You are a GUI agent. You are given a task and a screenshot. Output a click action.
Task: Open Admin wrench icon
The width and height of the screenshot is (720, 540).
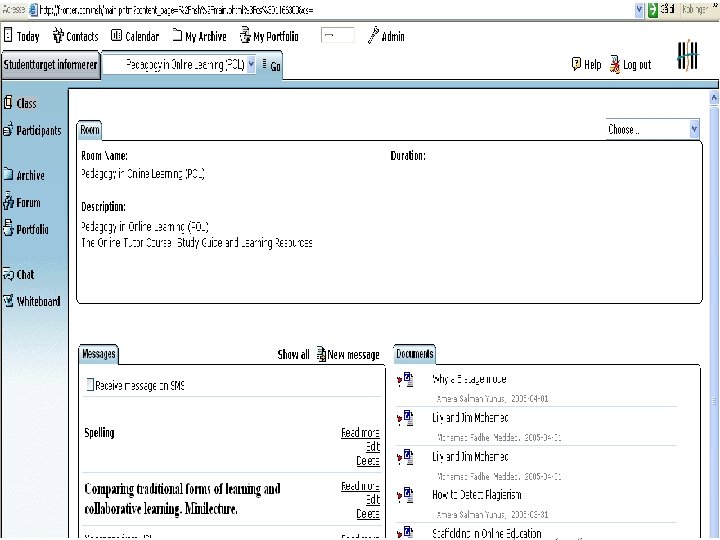pyautogui.click(x=373, y=35)
